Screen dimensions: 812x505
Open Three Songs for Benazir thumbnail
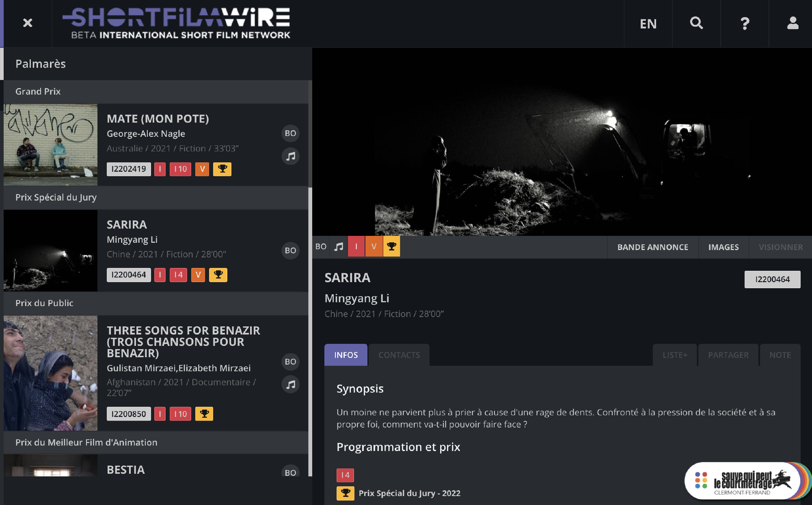point(50,373)
